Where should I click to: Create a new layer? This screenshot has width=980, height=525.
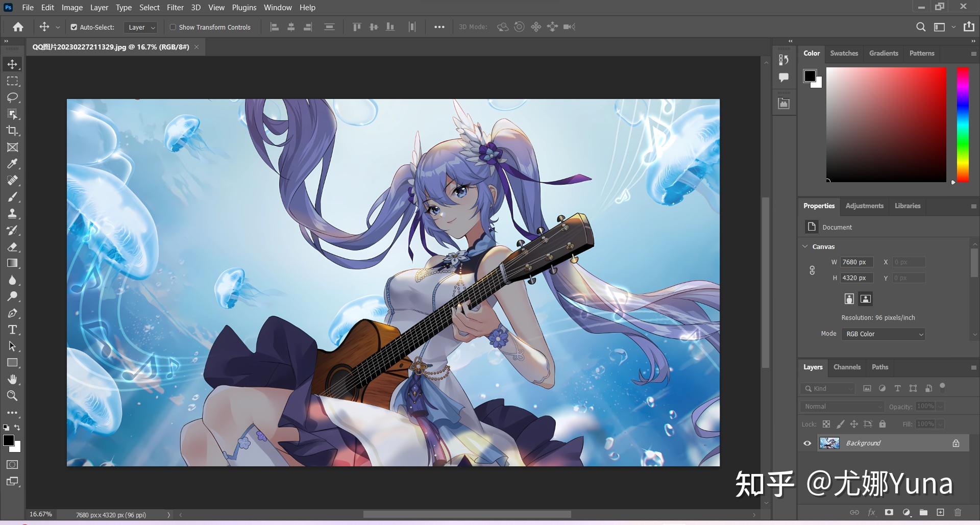pyautogui.click(x=940, y=512)
